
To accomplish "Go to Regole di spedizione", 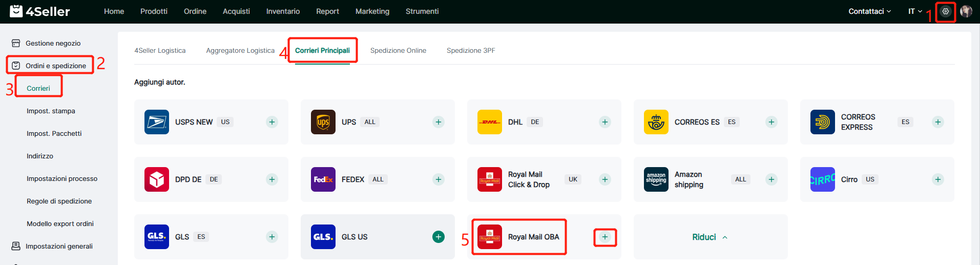I will coord(59,201).
